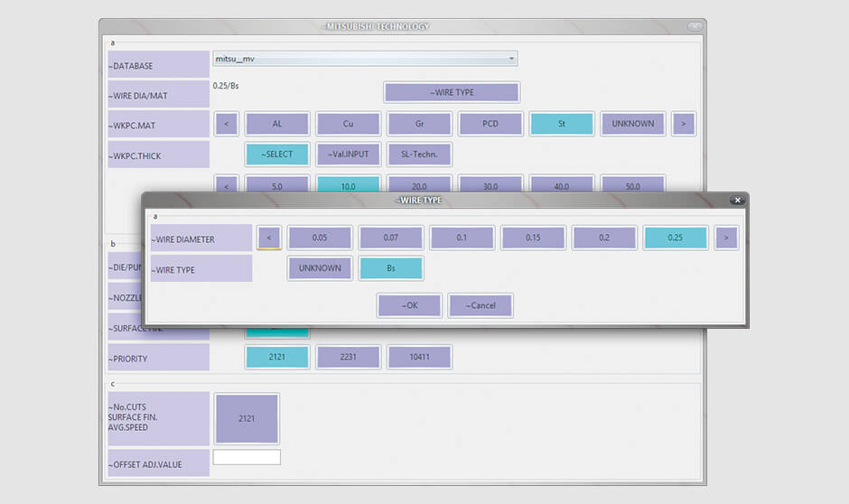Click the ~WIRE DIA/MAT label
This screenshot has height=504, width=849.
159,94
